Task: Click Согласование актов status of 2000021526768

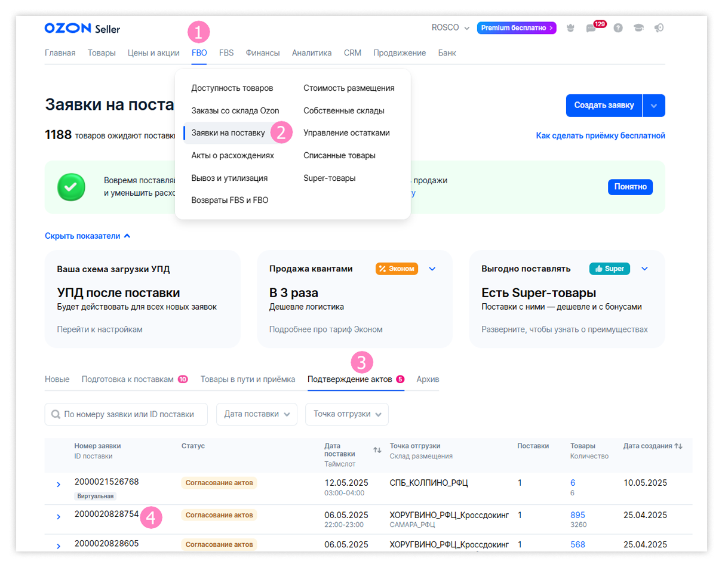Action: (x=219, y=483)
